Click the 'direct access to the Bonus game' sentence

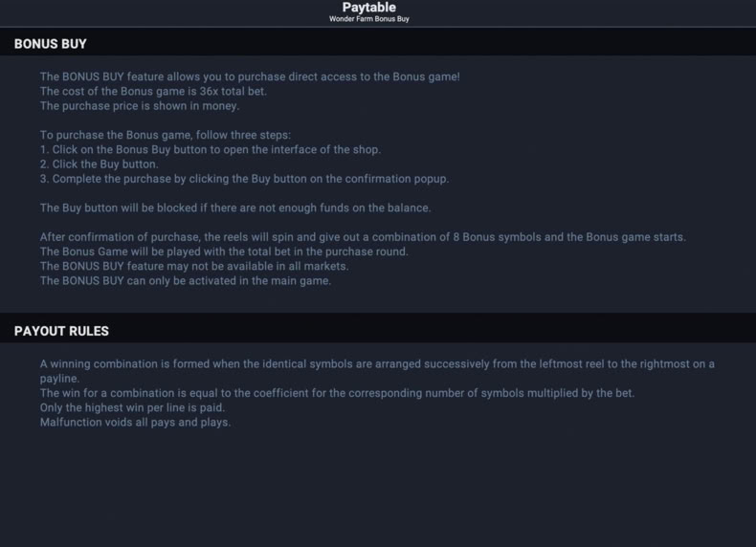pyautogui.click(x=250, y=77)
